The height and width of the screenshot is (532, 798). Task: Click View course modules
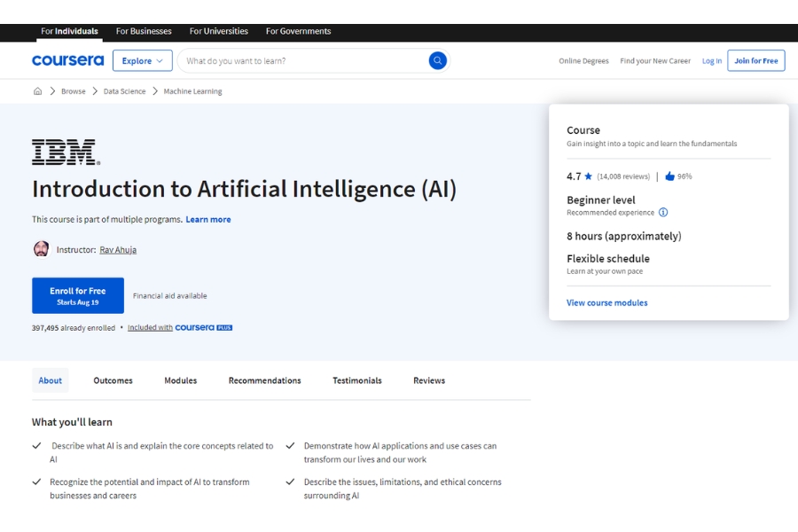[607, 302]
